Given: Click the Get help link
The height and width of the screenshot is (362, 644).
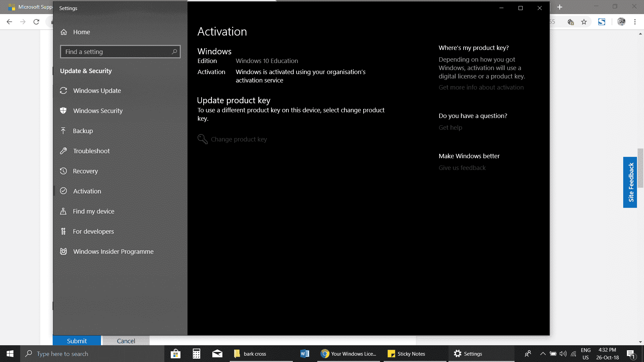Looking at the screenshot, I should [x=450, y=127].
